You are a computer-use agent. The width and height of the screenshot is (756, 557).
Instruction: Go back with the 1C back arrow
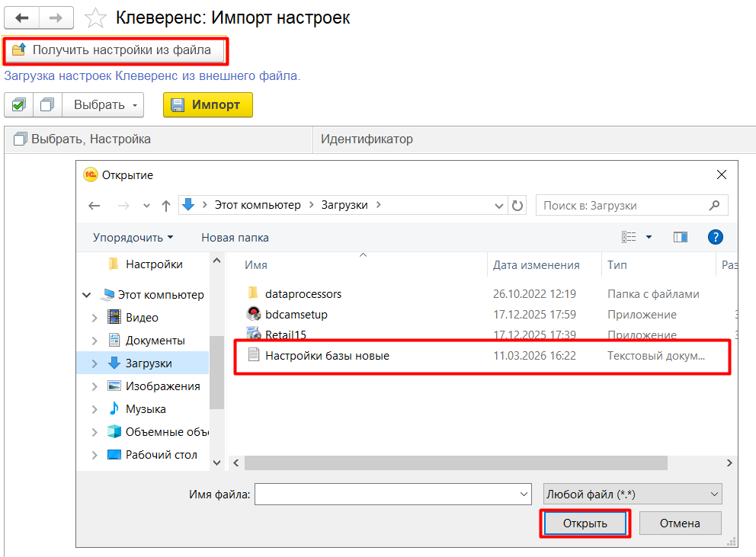(21, 18)
